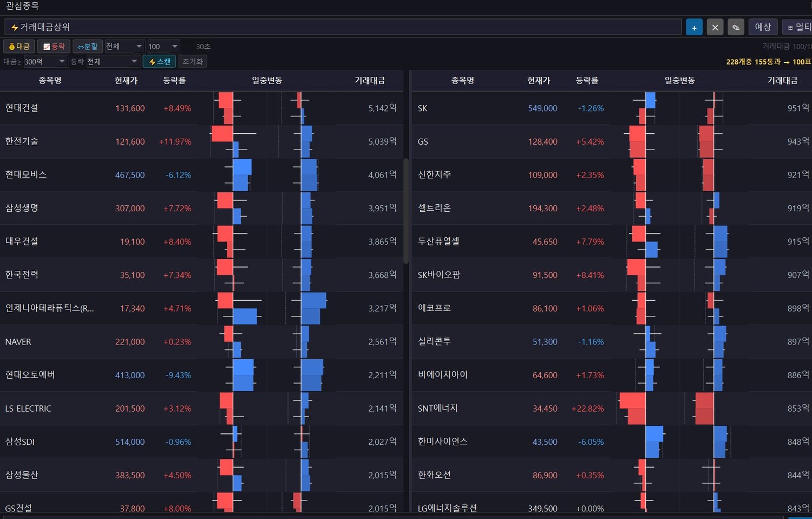Sort by 거래대금 header above 5,142억

point(370,81)
